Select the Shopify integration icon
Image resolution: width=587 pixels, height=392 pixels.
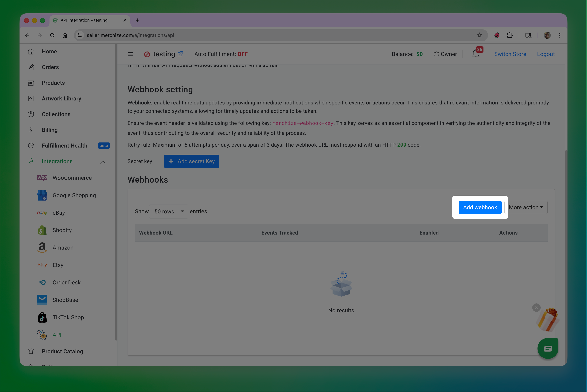pyautogui.click(x=42, y=230)
